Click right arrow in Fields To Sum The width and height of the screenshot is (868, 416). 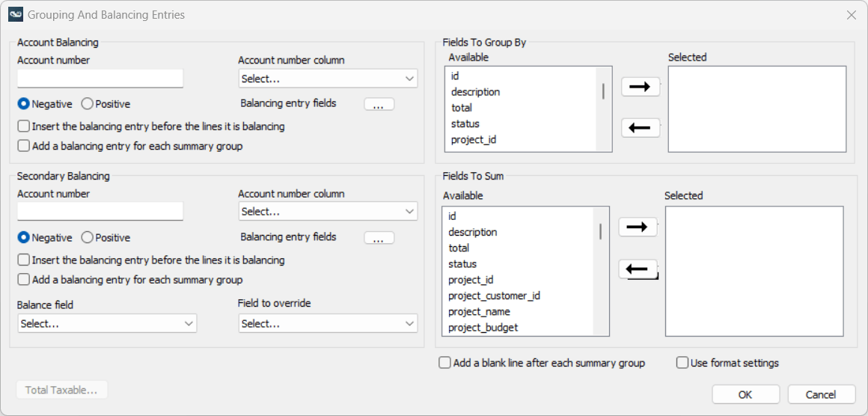point(638,227)
